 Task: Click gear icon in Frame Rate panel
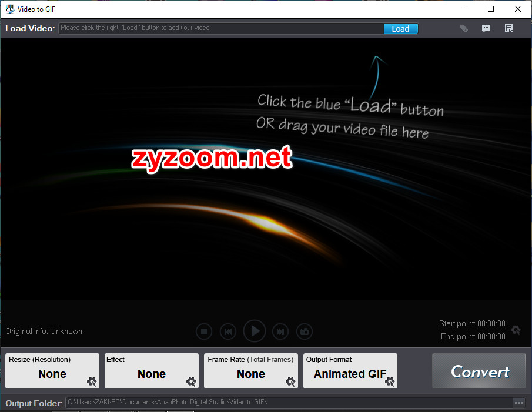(290, 381)
